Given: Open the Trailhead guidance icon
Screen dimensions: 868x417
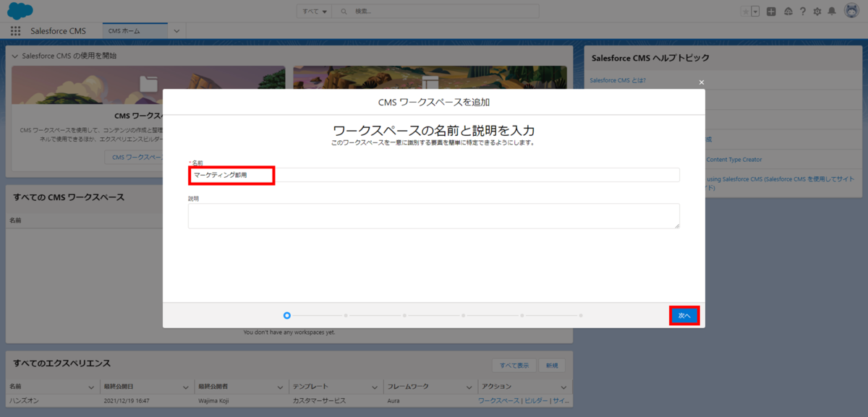Looking at the screenshot, I should 788,12.
